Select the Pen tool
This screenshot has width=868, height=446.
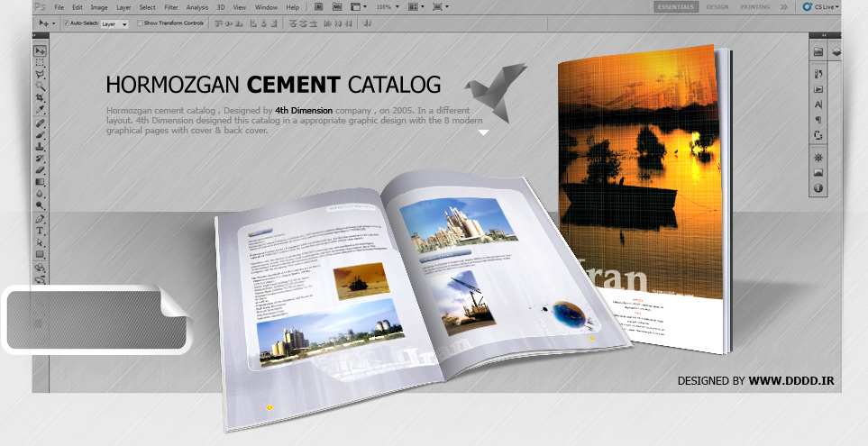tap(40, 219)
